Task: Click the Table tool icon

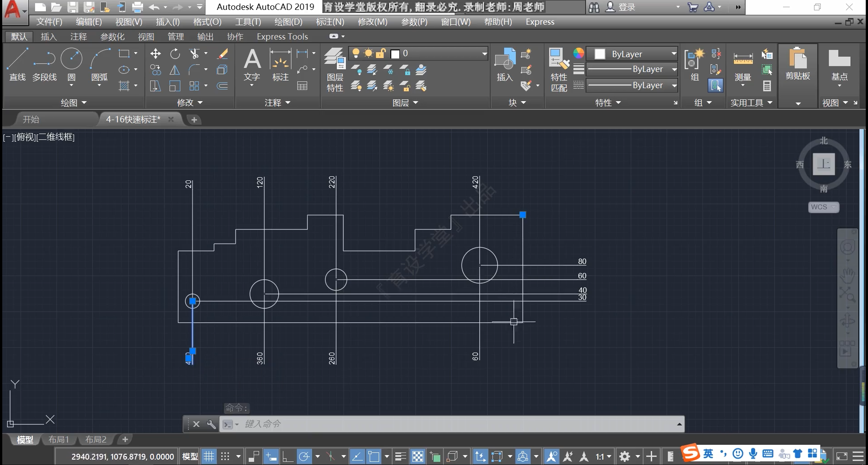Action: coord(302,86)
